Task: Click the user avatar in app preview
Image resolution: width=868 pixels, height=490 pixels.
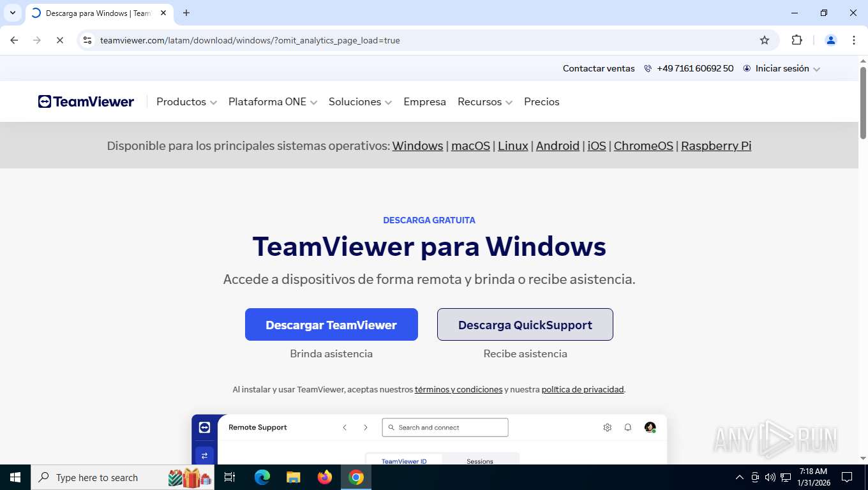Action: (x=650, y=427)
